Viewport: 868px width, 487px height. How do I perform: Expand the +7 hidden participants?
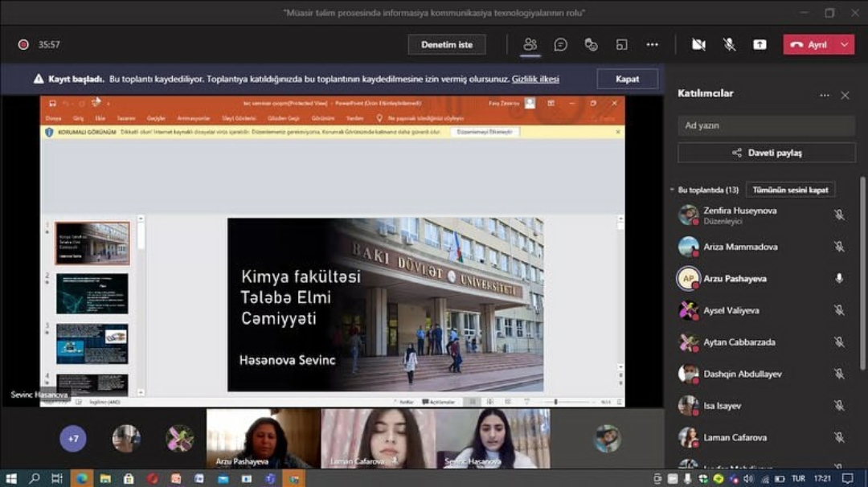pyautogui.click(x=73, y=439)
